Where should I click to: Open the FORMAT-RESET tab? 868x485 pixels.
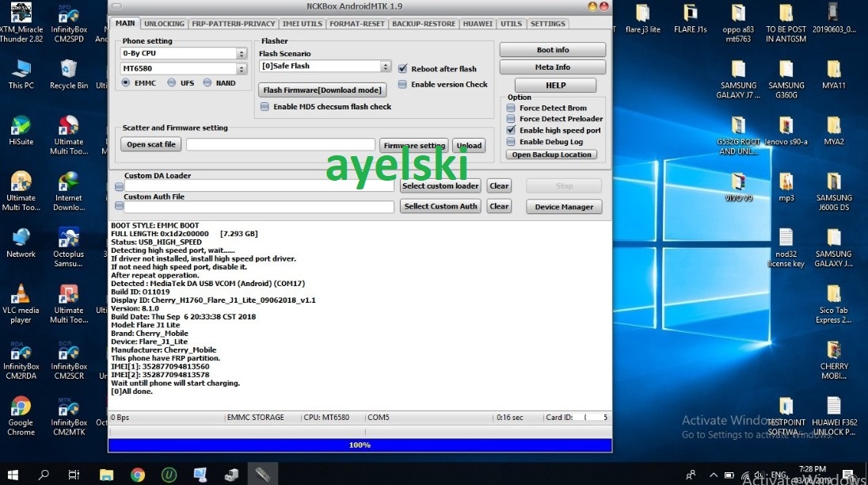tap(357, 24)
